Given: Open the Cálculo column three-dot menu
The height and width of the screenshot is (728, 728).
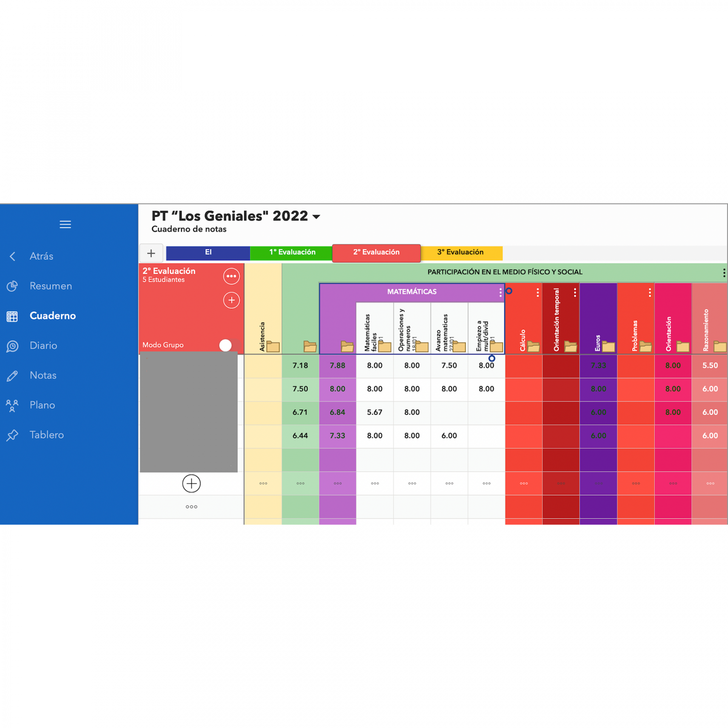Looking at the screenshot, I should [x=537, y=292].
